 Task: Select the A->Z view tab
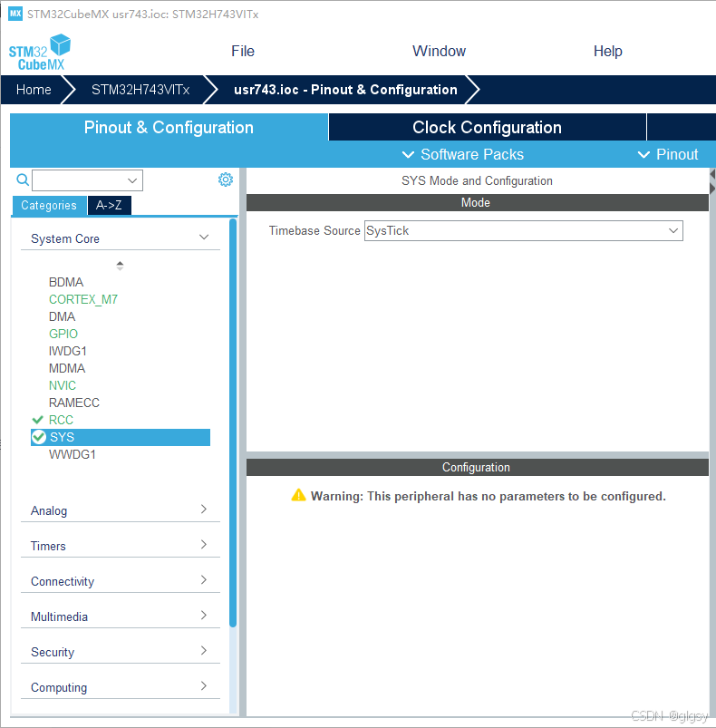(x=109, y=205)
